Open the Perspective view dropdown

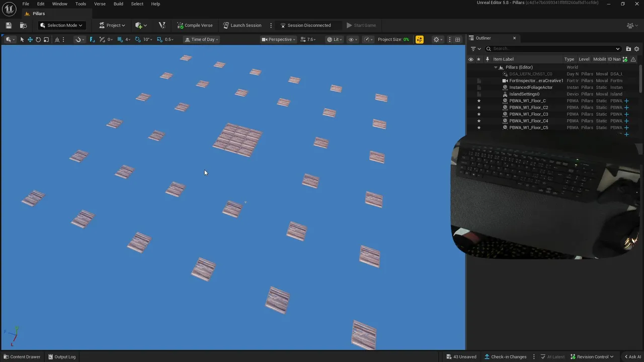click(278, 39)
